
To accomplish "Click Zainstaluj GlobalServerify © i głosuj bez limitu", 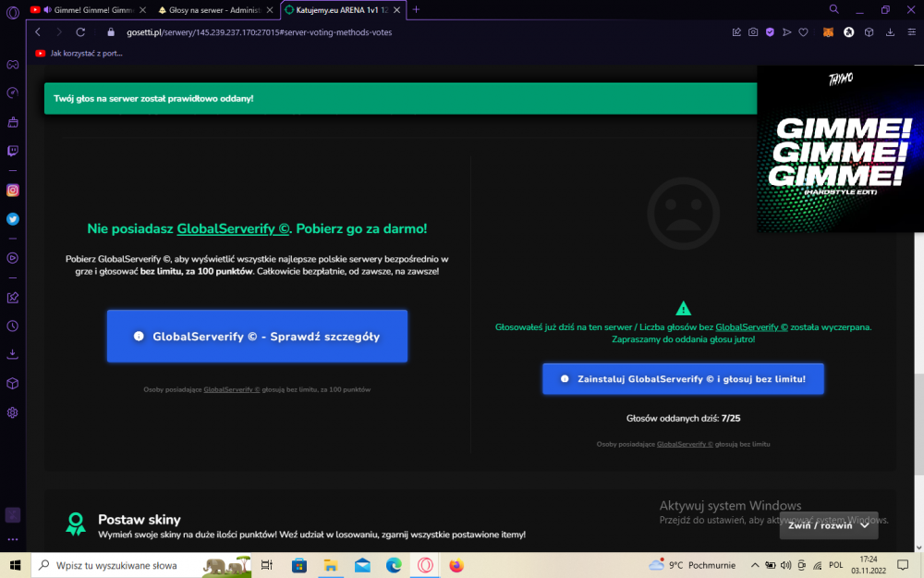I will click(x=683, y=378).
